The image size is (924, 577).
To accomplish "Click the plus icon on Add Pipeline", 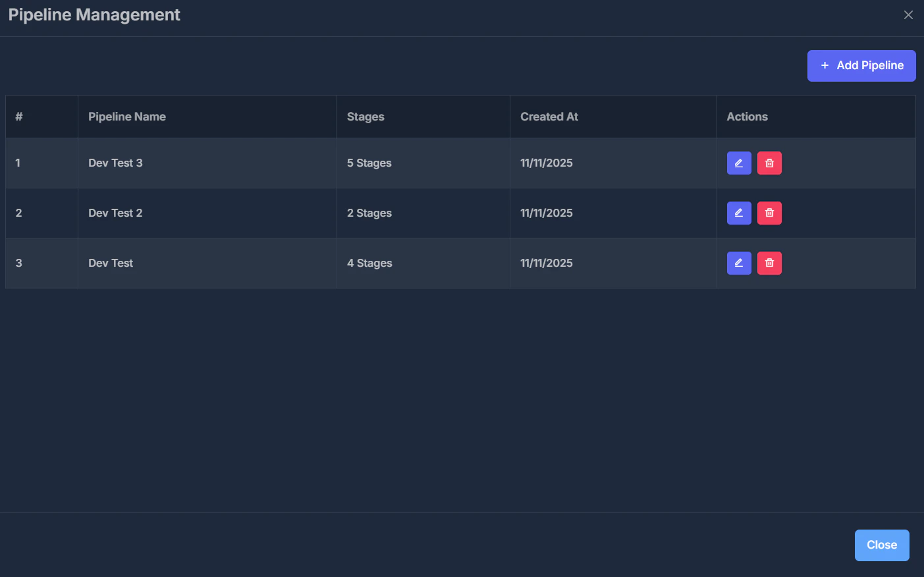I will click(x=825, y=65).
